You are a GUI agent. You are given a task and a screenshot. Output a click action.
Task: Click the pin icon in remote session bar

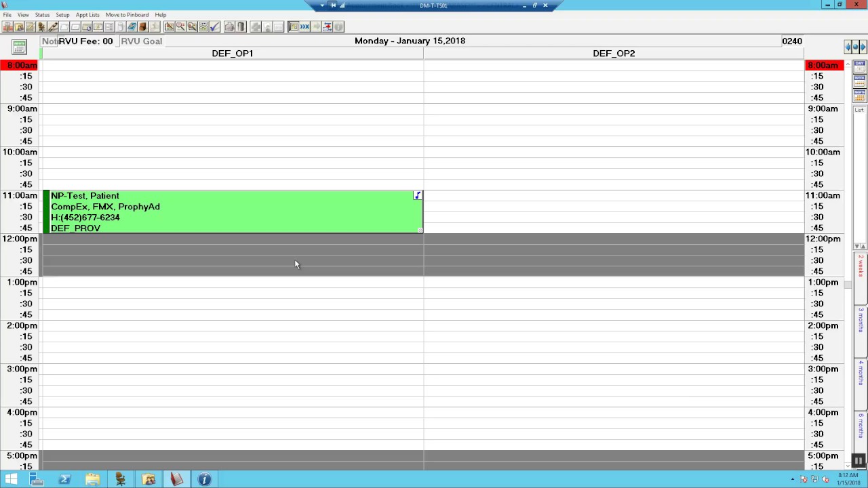(x=333, y=5)
